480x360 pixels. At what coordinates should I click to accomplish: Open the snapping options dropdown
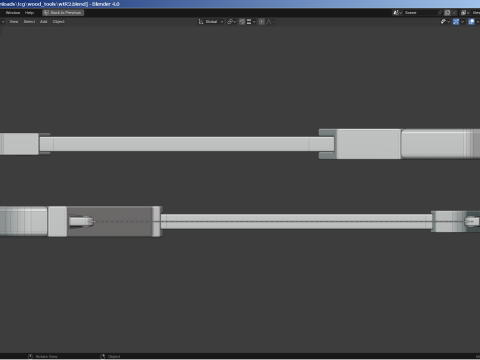pyautogui.click(x=251, y=22)
